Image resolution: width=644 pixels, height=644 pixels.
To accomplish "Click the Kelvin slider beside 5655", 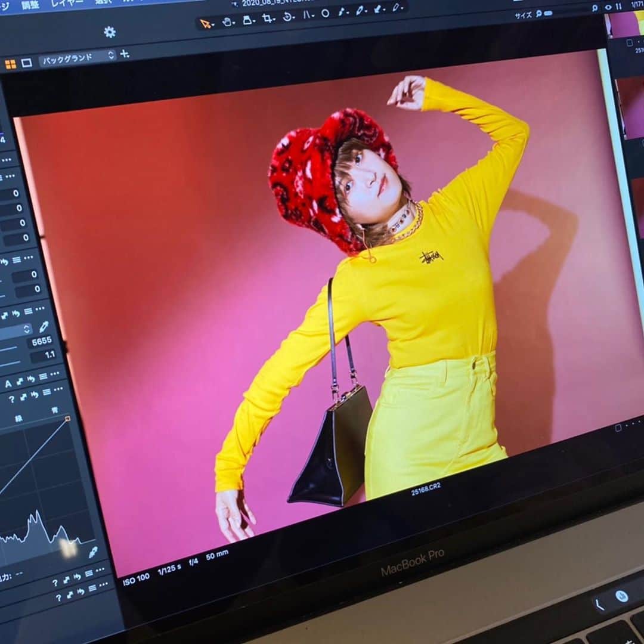I will (8, 349).
